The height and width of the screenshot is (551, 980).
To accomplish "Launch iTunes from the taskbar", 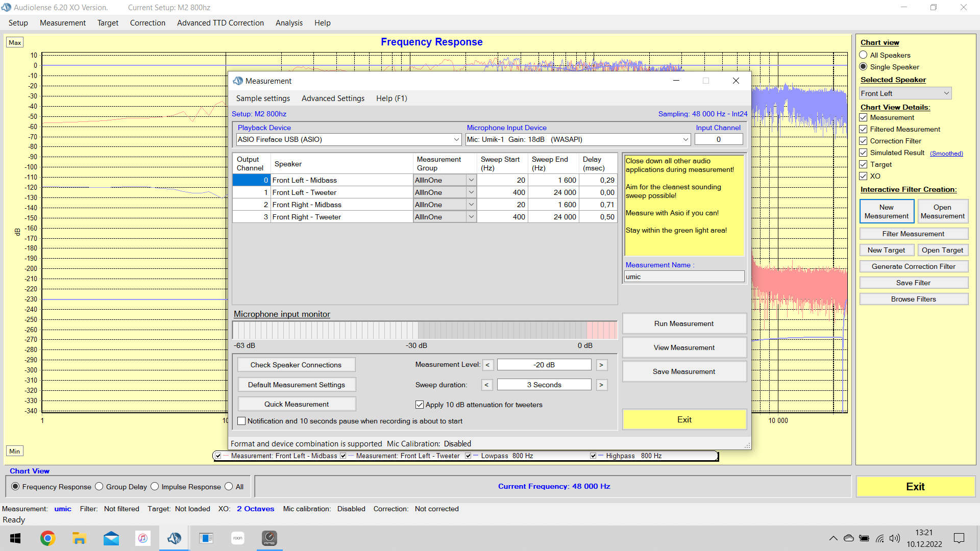I will (143, 538).
